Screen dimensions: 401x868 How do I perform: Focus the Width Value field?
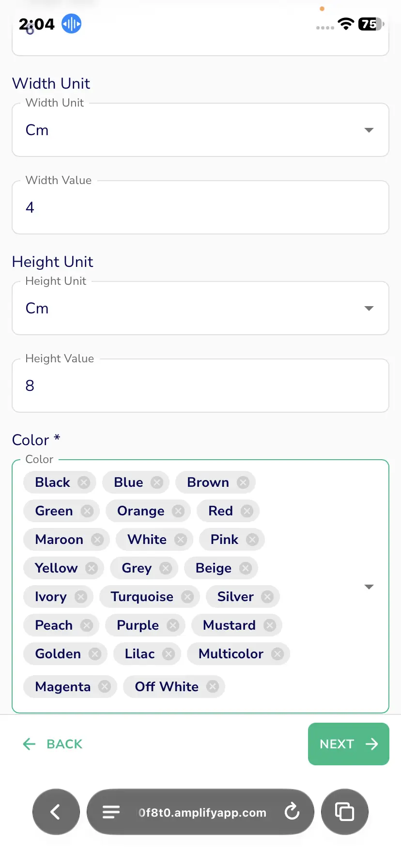coord(200,207)
